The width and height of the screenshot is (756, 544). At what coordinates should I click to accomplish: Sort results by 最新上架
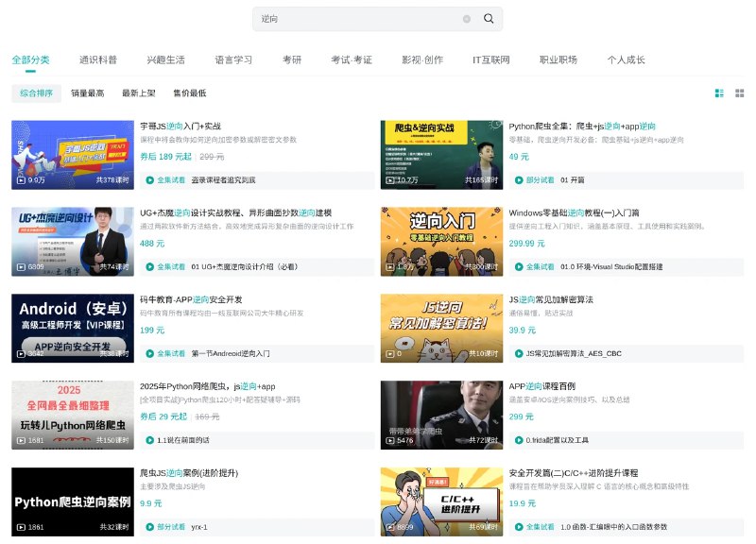[x=138, y=93]
